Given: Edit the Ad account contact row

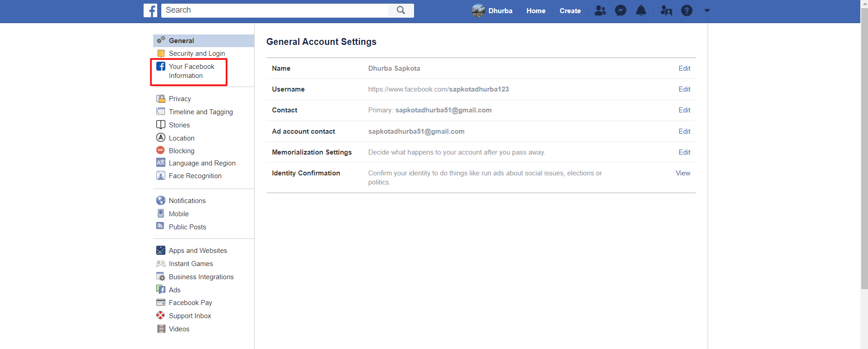Looking at the screenshot, I should 684,131.
